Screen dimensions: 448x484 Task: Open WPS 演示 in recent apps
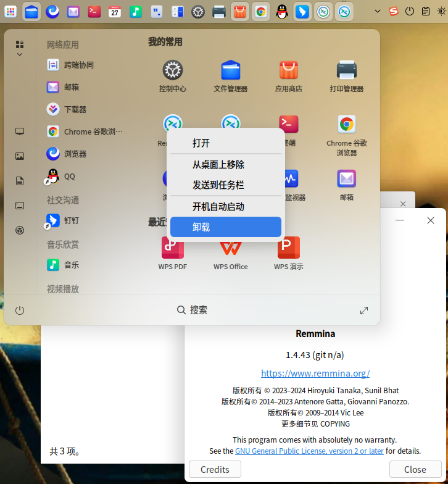click(289, 254)
